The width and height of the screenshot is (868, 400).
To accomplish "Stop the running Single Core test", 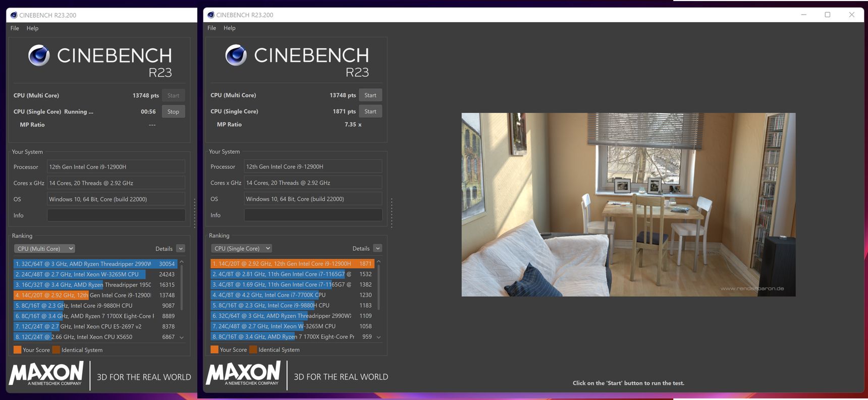I will [x=173, y=111].
